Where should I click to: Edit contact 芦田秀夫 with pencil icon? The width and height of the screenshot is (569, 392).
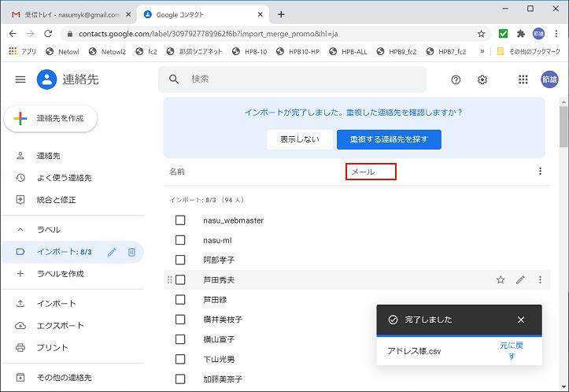point(520,279)
